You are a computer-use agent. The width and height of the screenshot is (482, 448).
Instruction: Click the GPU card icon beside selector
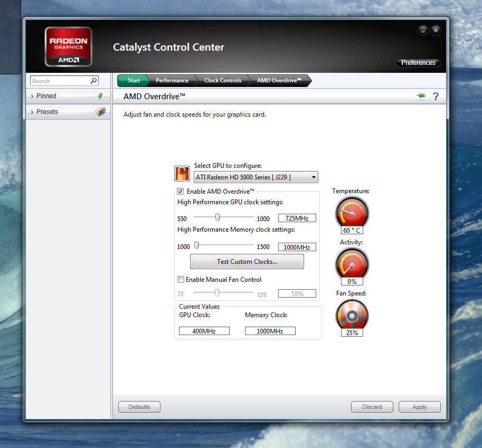tap(182, 173)
